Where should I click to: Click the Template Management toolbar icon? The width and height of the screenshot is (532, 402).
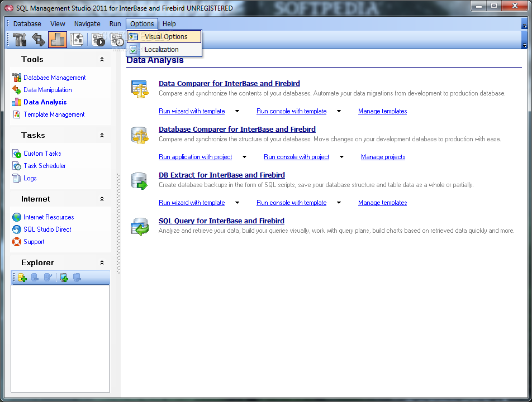point(77,40)
